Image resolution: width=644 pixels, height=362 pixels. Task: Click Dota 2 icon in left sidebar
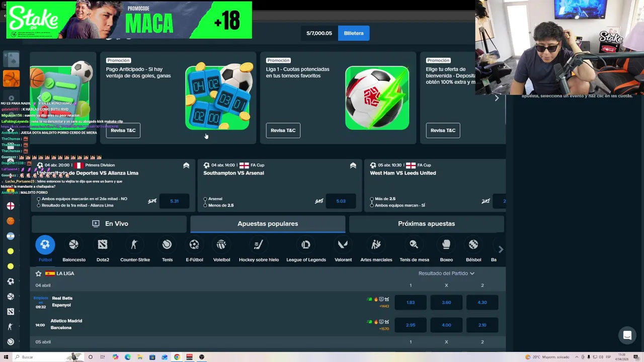coord(11,311)
